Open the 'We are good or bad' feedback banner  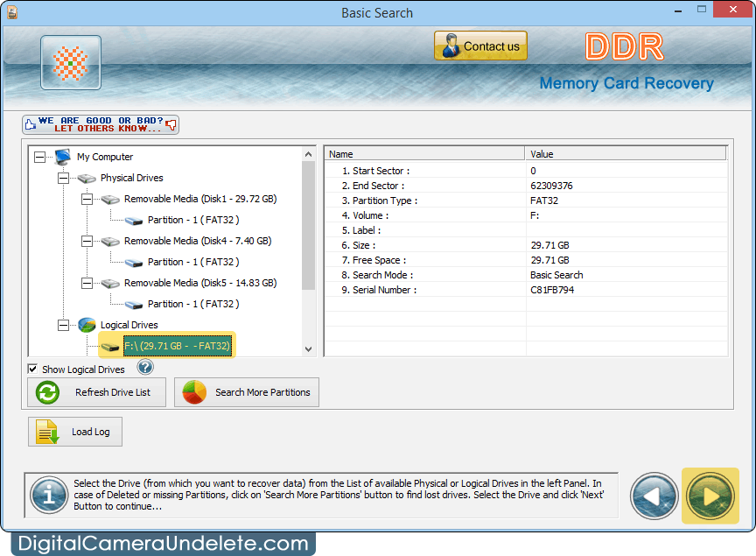tap(101, 124)
